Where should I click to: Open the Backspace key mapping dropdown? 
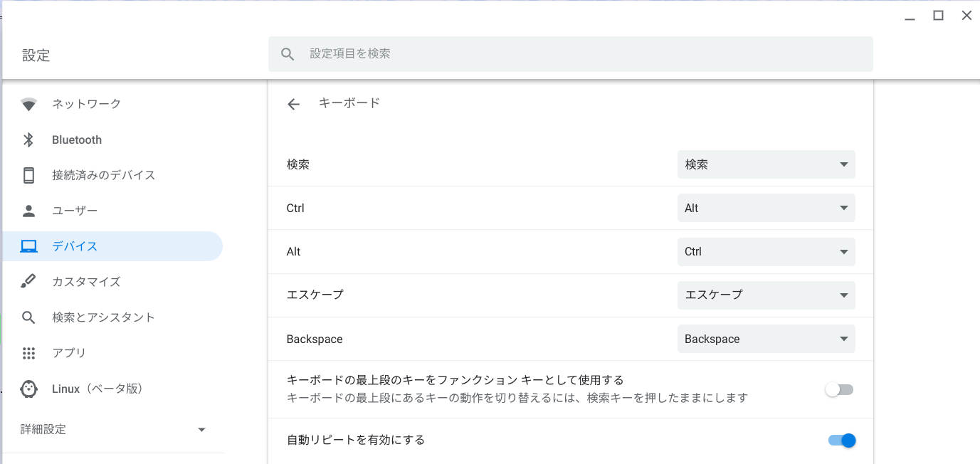(x=766, y=339)
